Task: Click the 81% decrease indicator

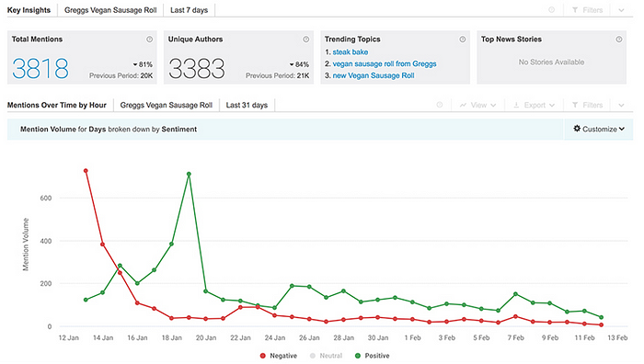Action: [x=143, y=64]
